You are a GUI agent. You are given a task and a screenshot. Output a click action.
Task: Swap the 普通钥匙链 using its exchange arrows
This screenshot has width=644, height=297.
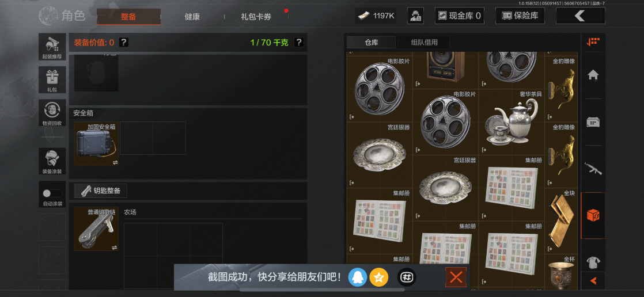click(114, 247)
